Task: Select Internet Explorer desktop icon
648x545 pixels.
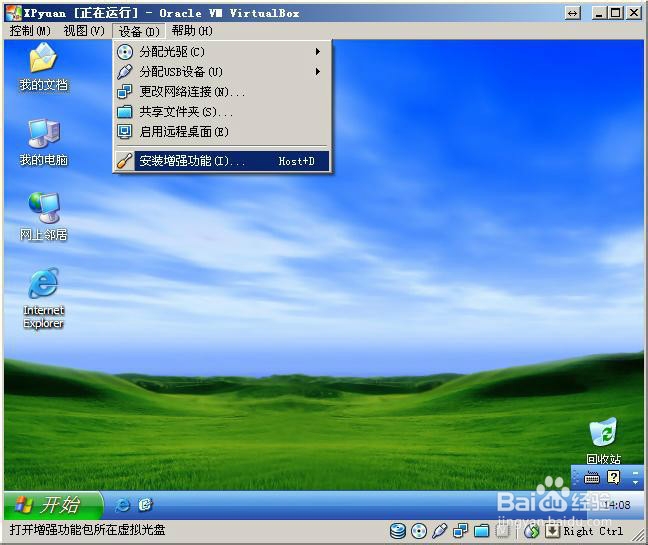Action: [43, 298]
